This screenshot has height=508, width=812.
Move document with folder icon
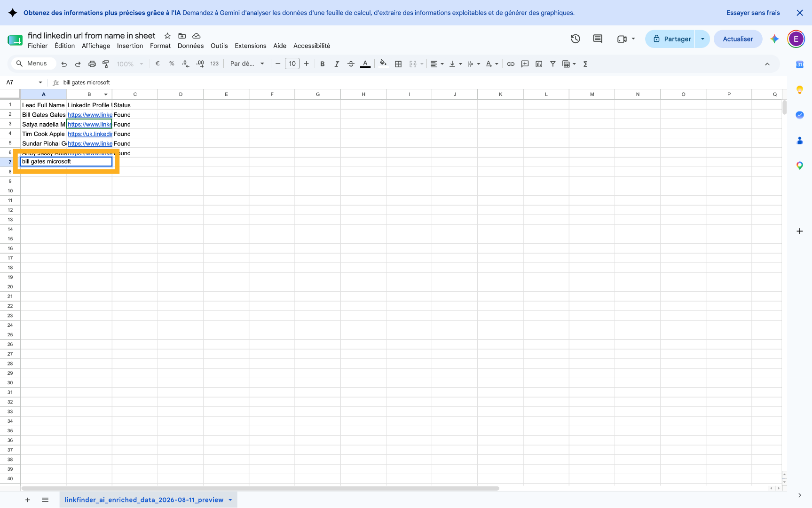[182, 36]
